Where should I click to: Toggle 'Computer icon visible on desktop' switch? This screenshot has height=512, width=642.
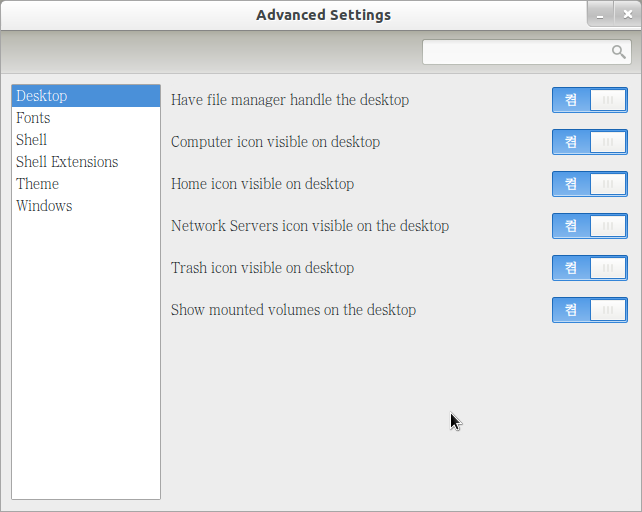click(x=590, y=142)
